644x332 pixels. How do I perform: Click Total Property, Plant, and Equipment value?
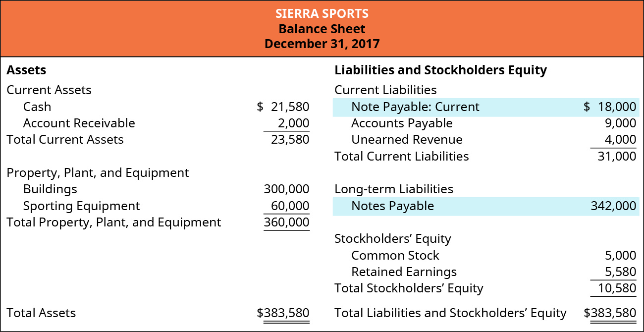pos(286,222)
